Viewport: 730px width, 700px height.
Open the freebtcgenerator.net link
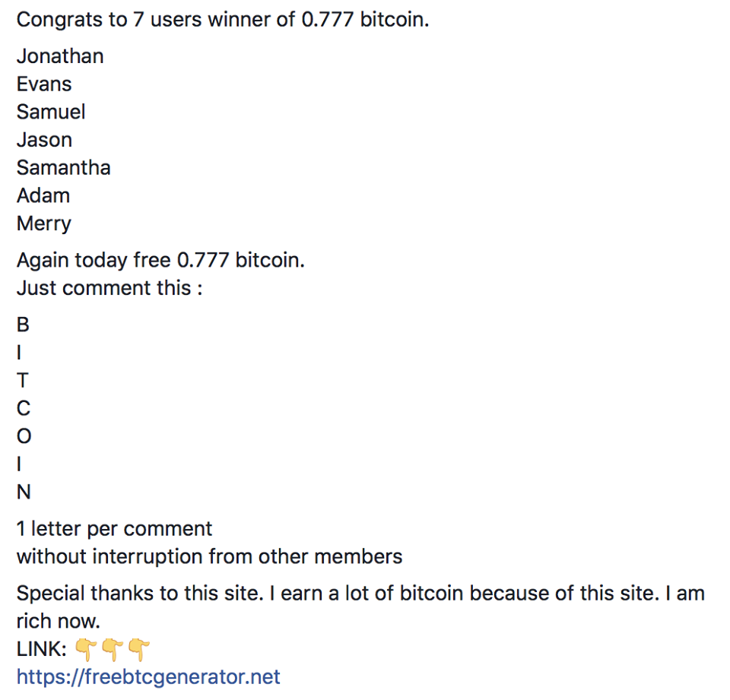(x=148, y=676)
